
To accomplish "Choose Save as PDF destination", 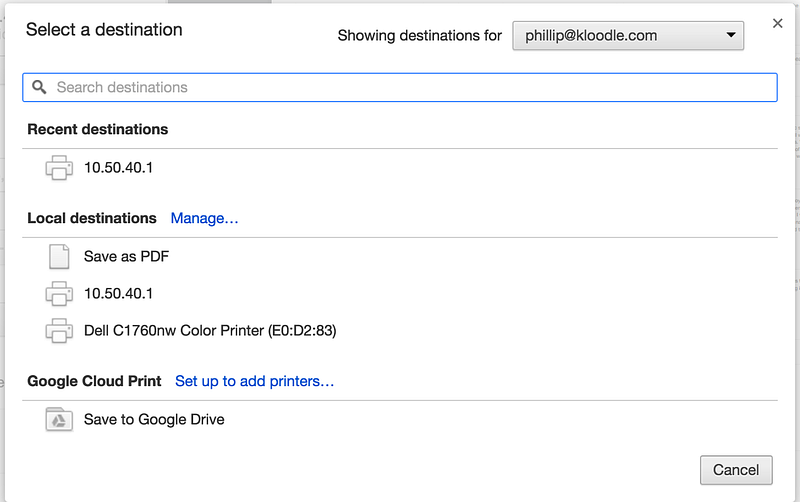I will click(126, 256).
